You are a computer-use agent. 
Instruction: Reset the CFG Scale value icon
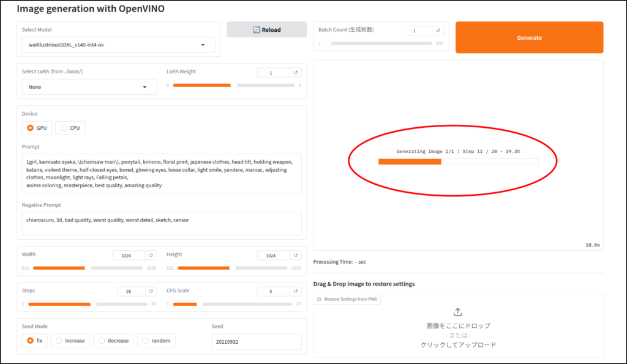tap(296, 292)
